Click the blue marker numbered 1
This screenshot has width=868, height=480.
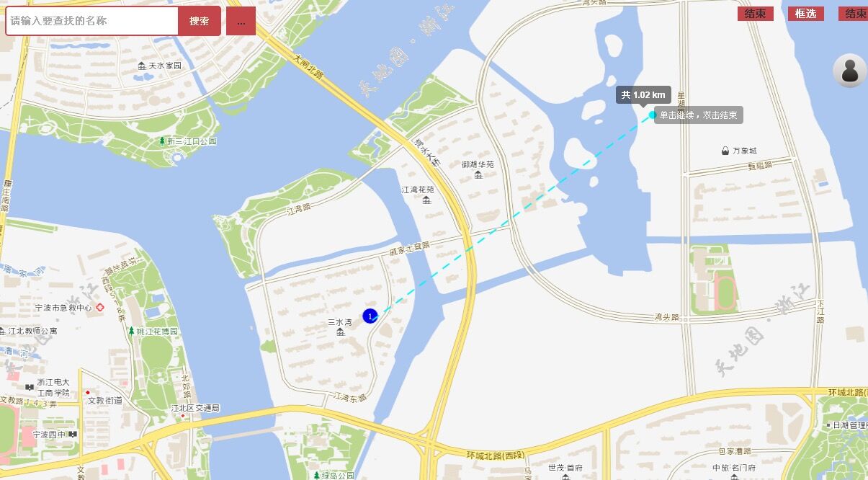pos(370,316)
